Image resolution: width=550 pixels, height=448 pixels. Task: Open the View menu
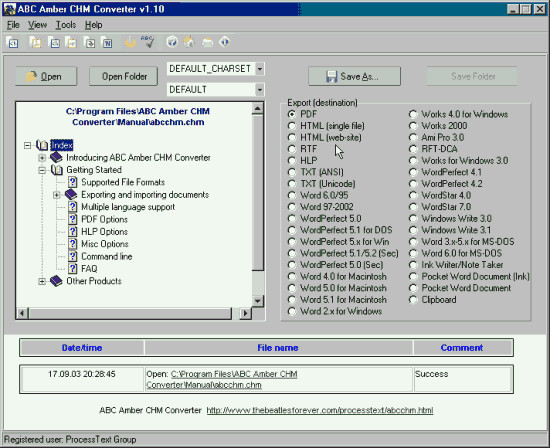pyautogui.click(x=37, y=25)
